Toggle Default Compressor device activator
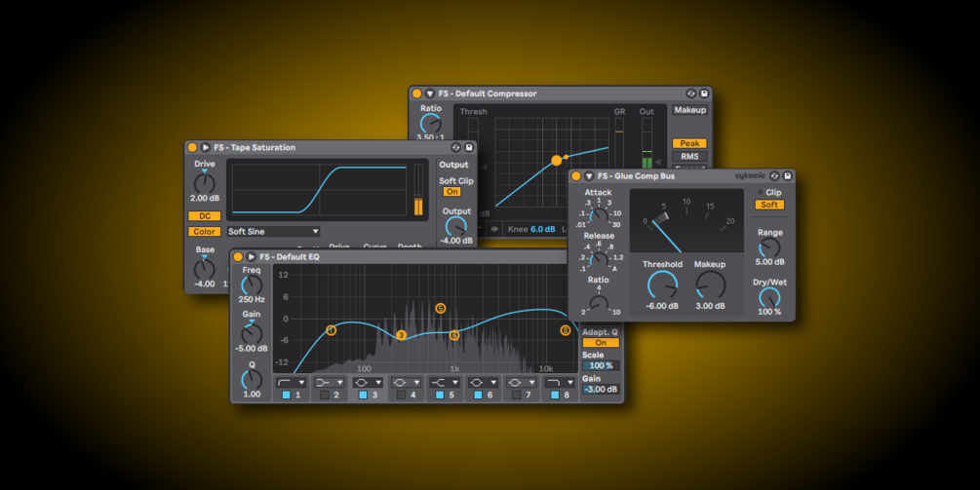 pyautogui.click(x=417, y=94)
